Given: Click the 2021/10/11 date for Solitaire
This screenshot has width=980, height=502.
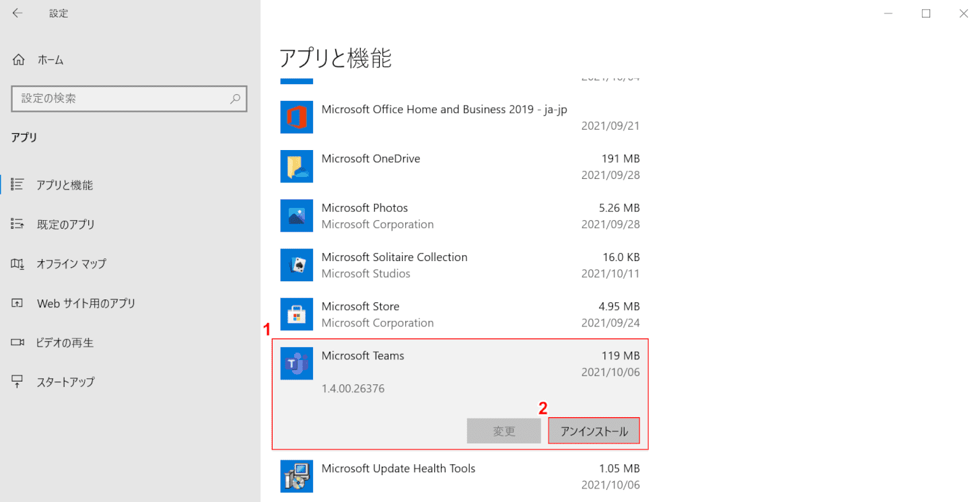Looking at the screenshot, I should point(610,273).
